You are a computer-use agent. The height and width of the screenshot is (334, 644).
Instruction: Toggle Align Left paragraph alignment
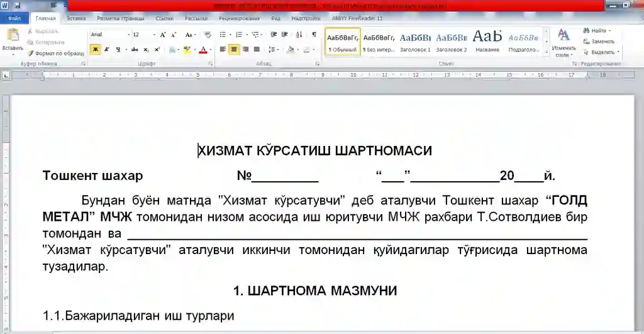223,50
